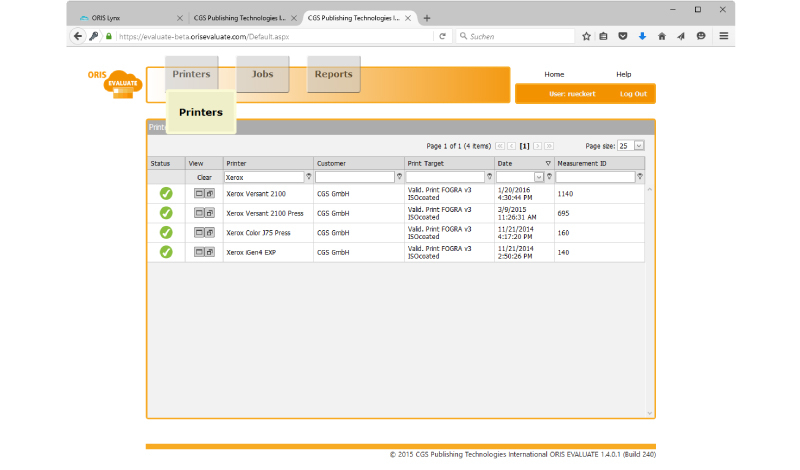Click the green status check for Xerox Versant 2100
The height and width of the screenshot is (470, 800).
tap(166, 193)
